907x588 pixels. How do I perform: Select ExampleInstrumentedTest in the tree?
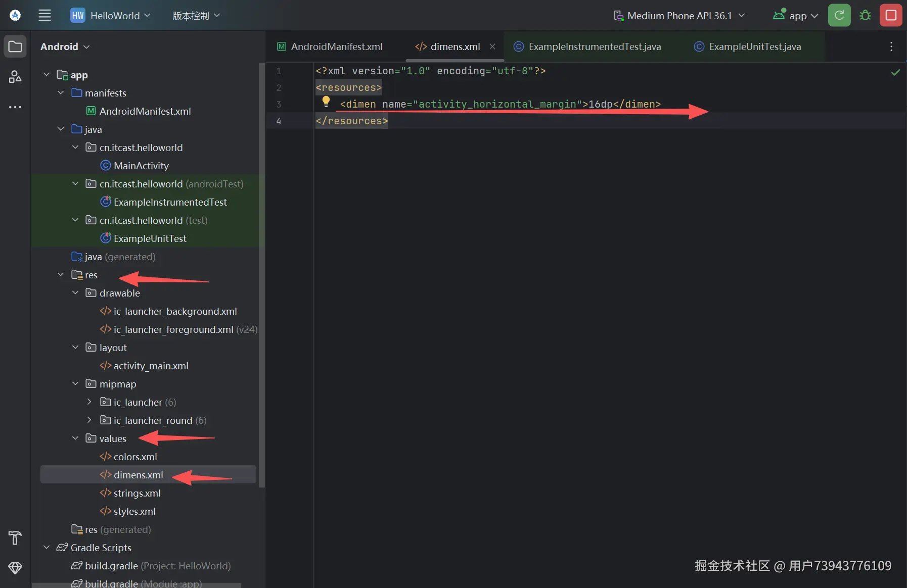pyautogui.click(x=170, y=202)
